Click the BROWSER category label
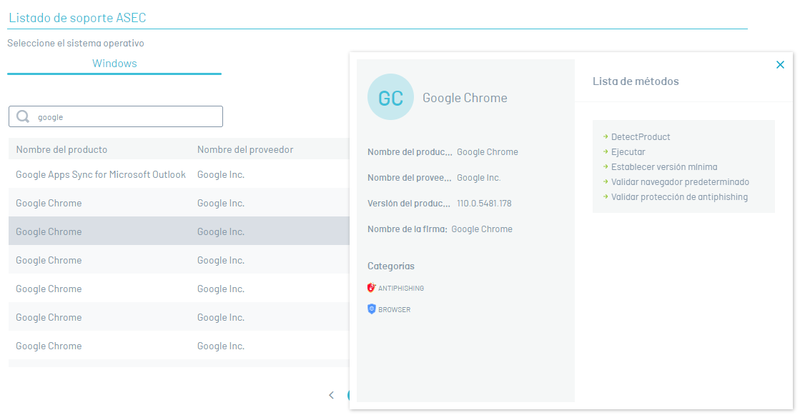 394,309
